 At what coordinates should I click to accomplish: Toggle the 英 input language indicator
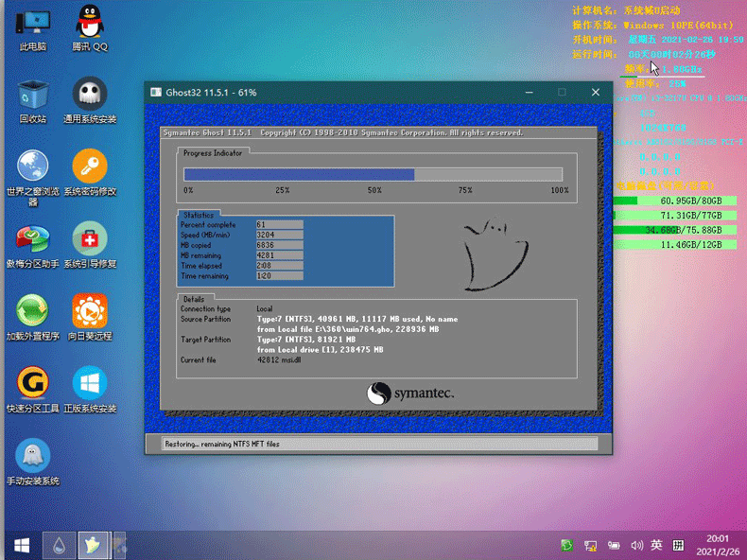[x=657, y=545]
